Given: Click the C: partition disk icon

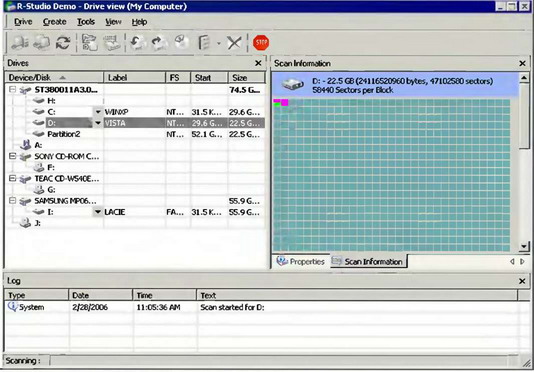Looking at the screenshot, I should 38,112.
